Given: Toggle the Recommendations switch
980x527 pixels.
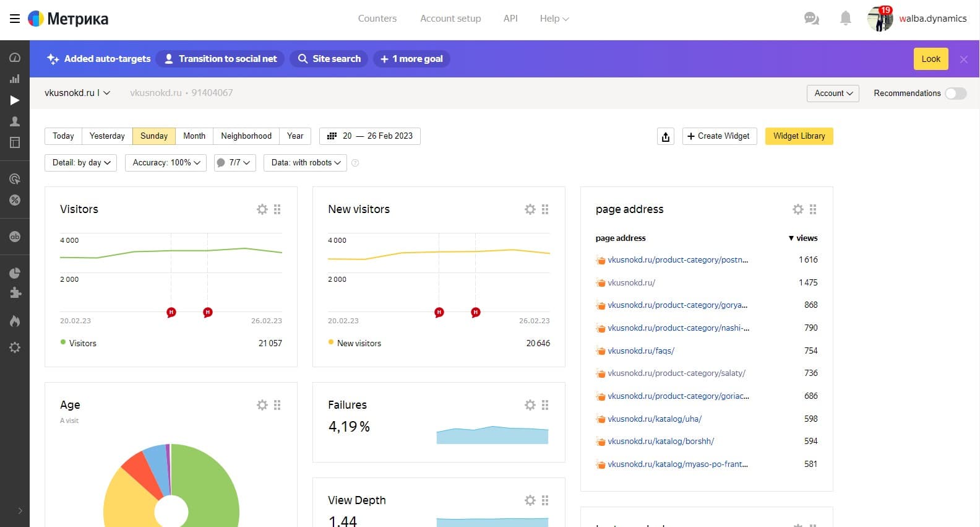Looking at the screenshot, I should click(955, 94).
